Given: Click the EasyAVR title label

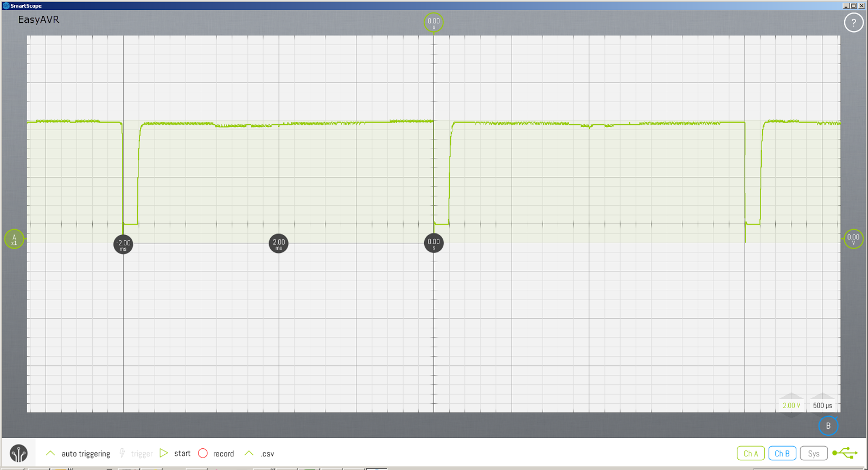Looking at the screenshot, I should point(39,20).
